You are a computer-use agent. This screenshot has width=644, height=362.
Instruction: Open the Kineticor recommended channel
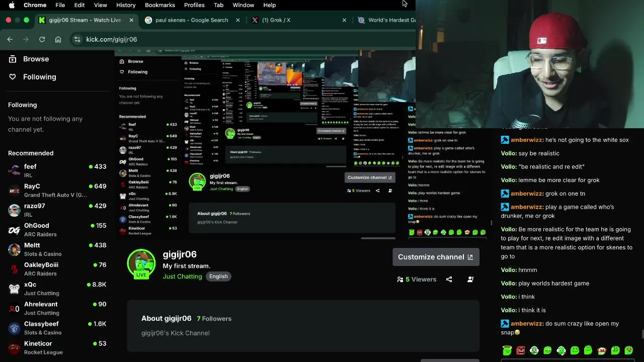[57, 347]
